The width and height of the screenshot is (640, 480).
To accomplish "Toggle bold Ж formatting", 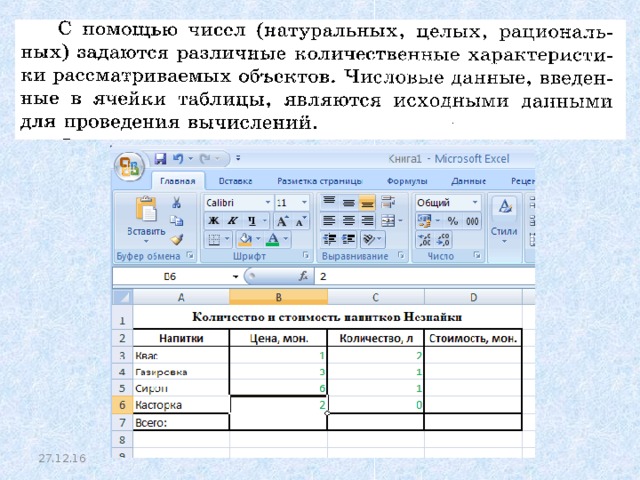I will click(213, 221).
